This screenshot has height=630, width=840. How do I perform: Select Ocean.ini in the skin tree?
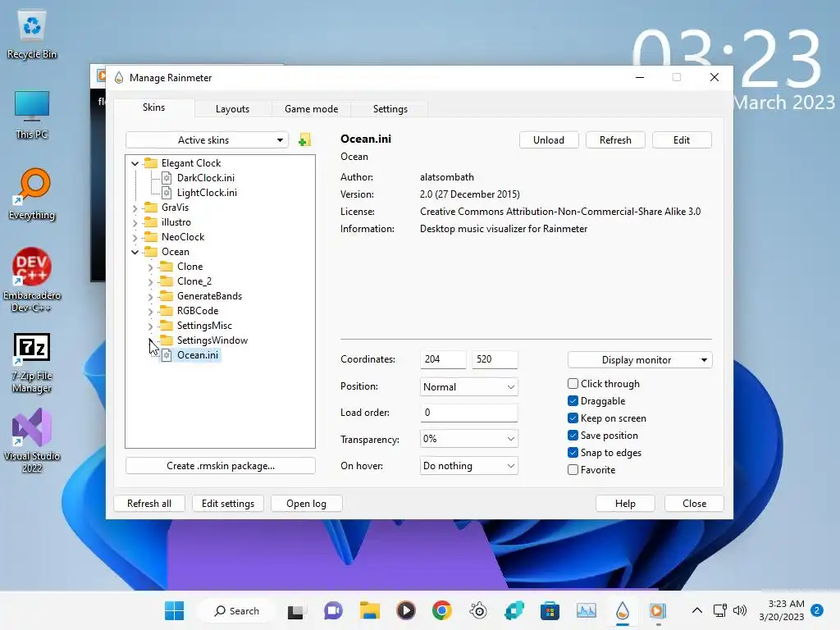pyautogui.click(x=198, y=355)
